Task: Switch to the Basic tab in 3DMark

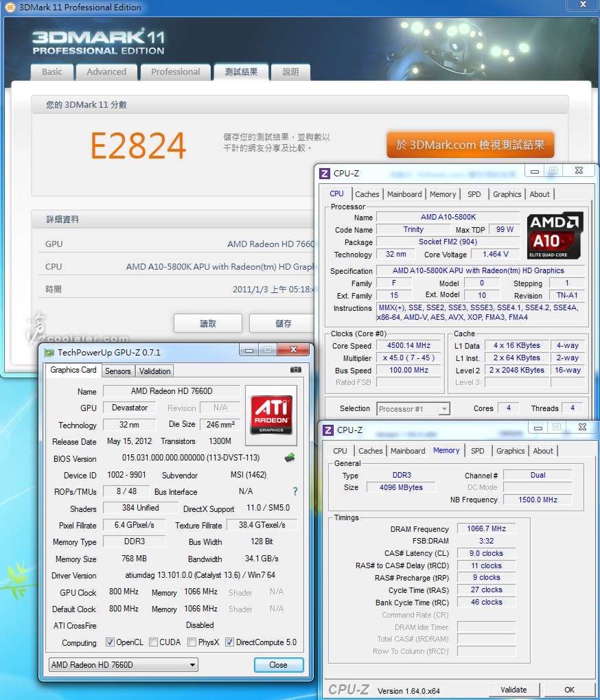Action: (x=51, y=72)
